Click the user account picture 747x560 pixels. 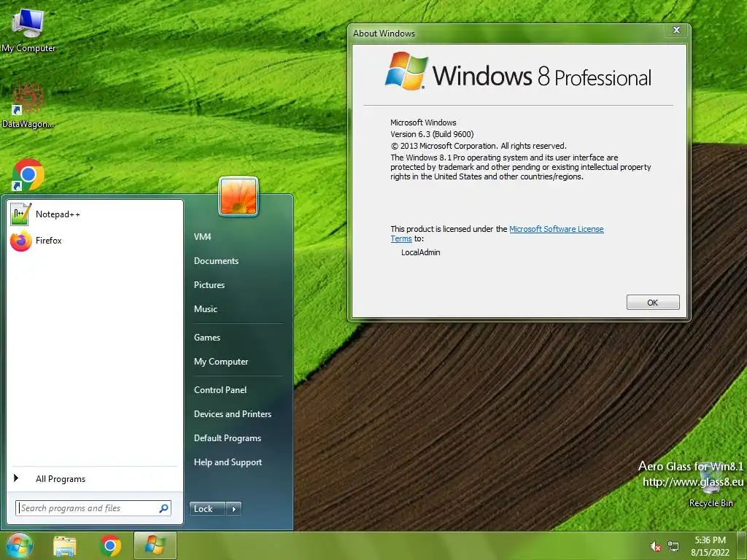point(239,196)
